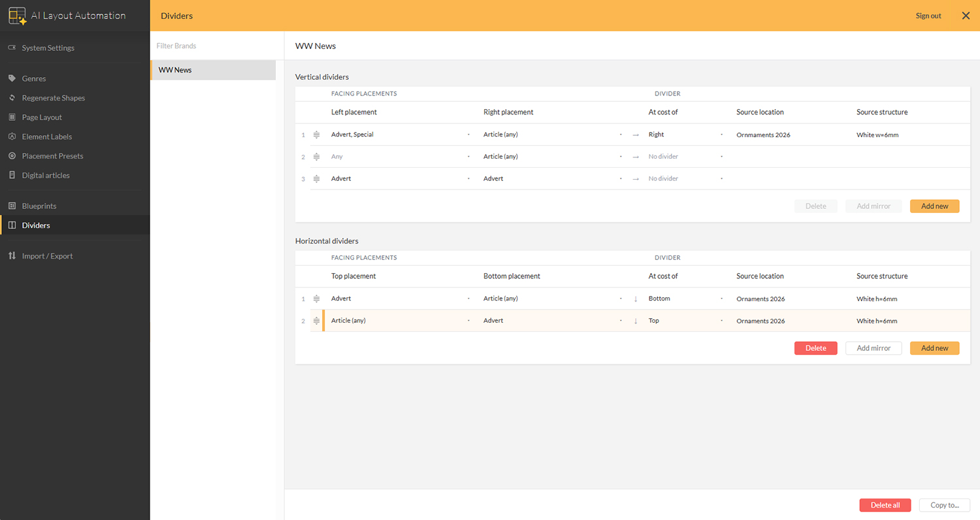Viewport: 980px width, 520px height.
Task: Click drag handle of horizontal row Advert
Action: 316,299
